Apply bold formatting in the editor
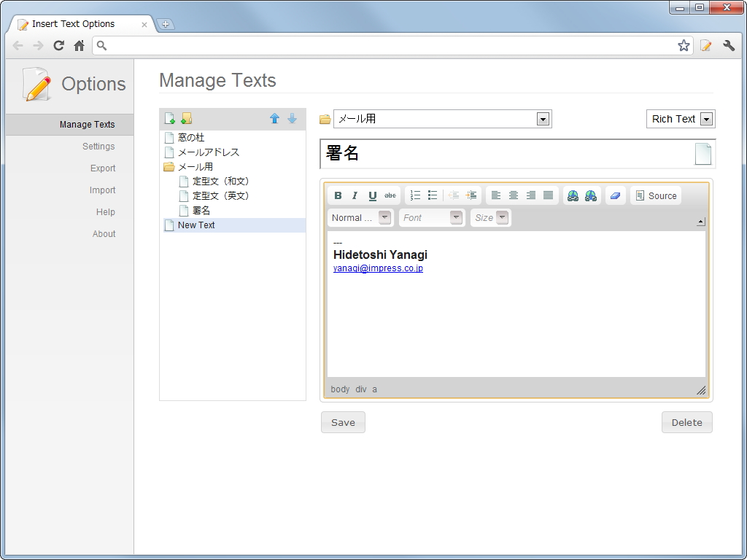 click(x=338, y=195)
